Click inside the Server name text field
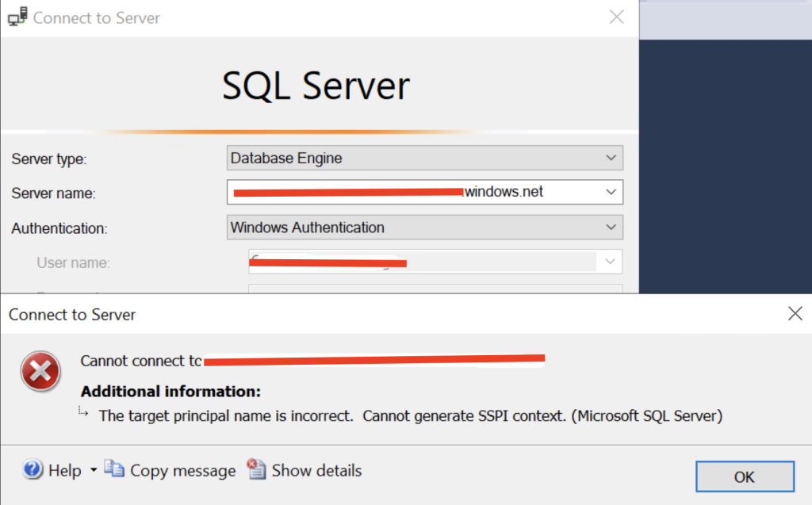This screenshot has width=812, height=505. 412,192
